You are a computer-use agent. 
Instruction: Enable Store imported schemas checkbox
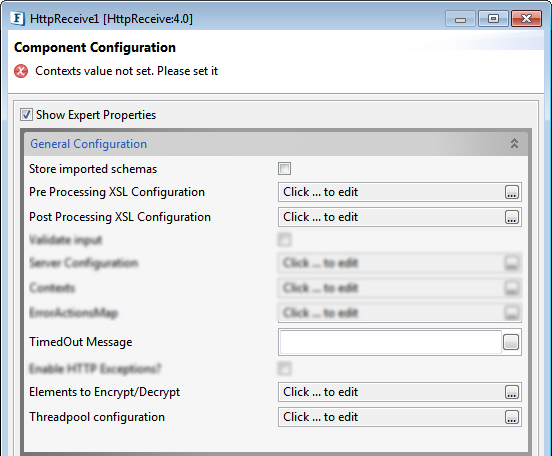284,169
